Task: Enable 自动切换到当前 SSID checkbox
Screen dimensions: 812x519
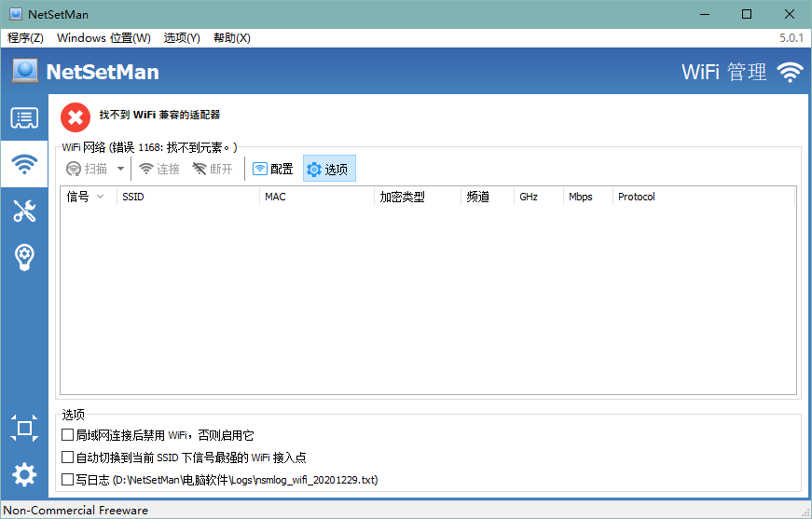Action: (67, 457)
